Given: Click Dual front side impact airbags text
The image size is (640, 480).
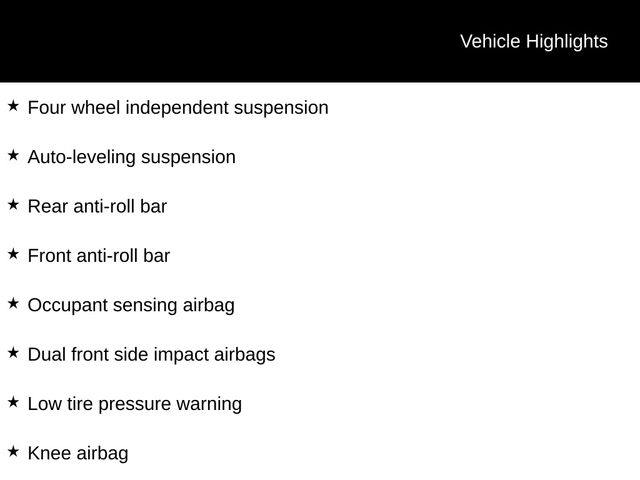Looking at the screenshot, I should tap(151, 355).
